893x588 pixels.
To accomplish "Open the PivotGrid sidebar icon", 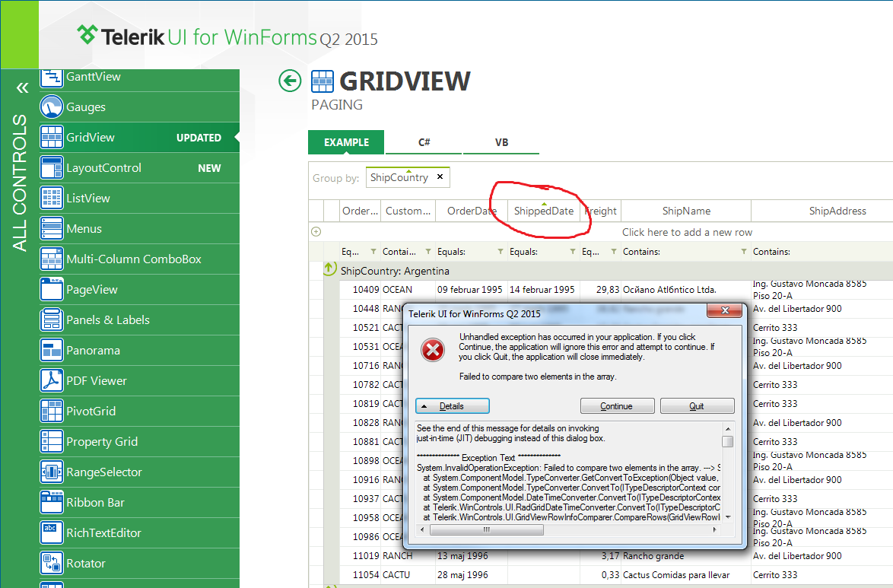I will 51,411.
